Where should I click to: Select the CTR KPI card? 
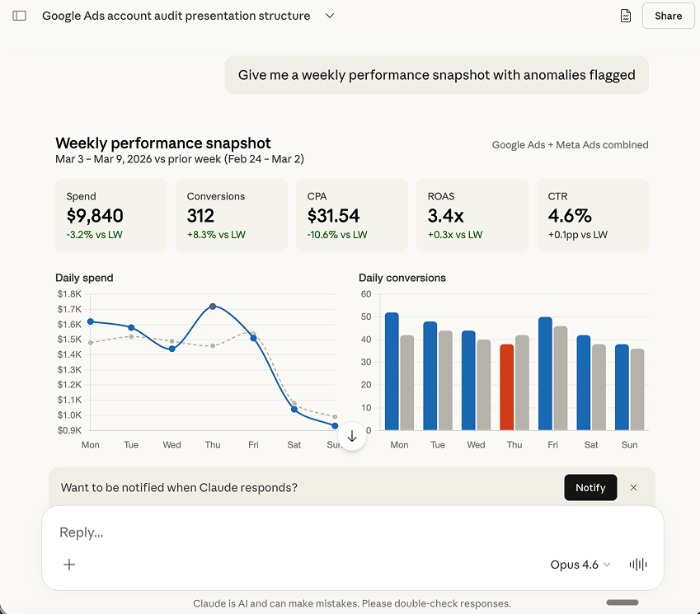pos(592,215)
